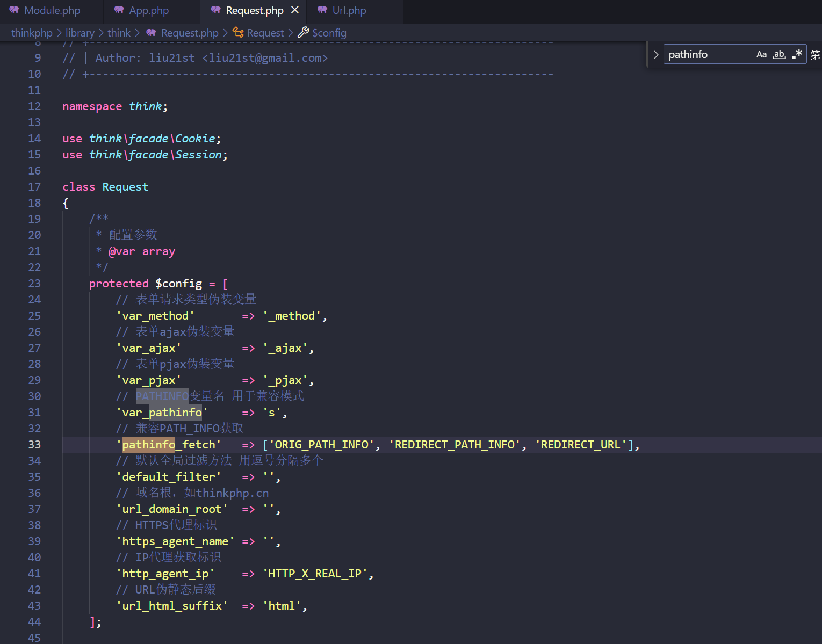Click the class name Request on line 17
822x644 pixels.
[125, 187]
